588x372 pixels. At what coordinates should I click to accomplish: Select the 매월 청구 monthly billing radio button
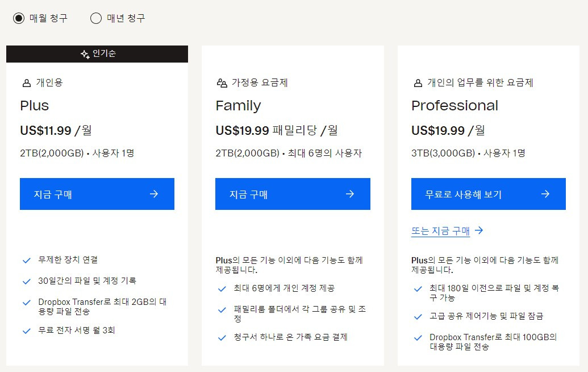point(19,18)
